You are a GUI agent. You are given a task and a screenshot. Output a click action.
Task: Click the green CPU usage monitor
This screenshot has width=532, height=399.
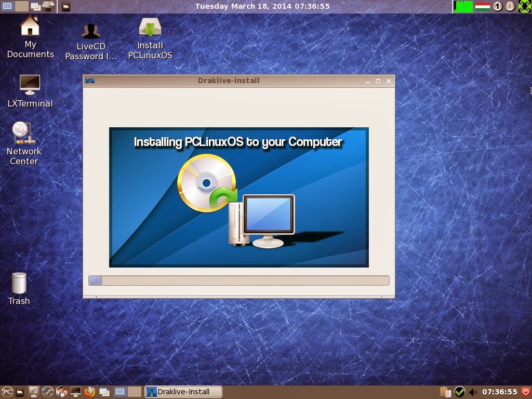pos(463,6)
